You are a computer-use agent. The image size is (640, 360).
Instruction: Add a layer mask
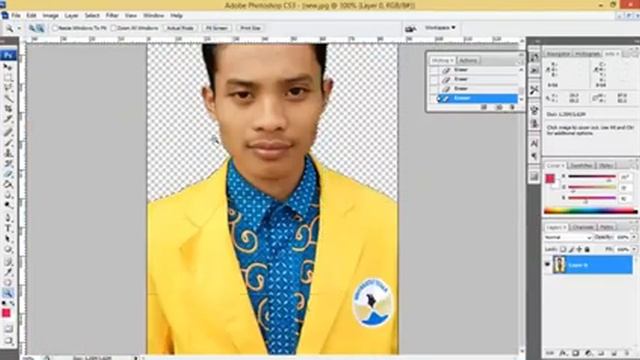pos(576,353)
